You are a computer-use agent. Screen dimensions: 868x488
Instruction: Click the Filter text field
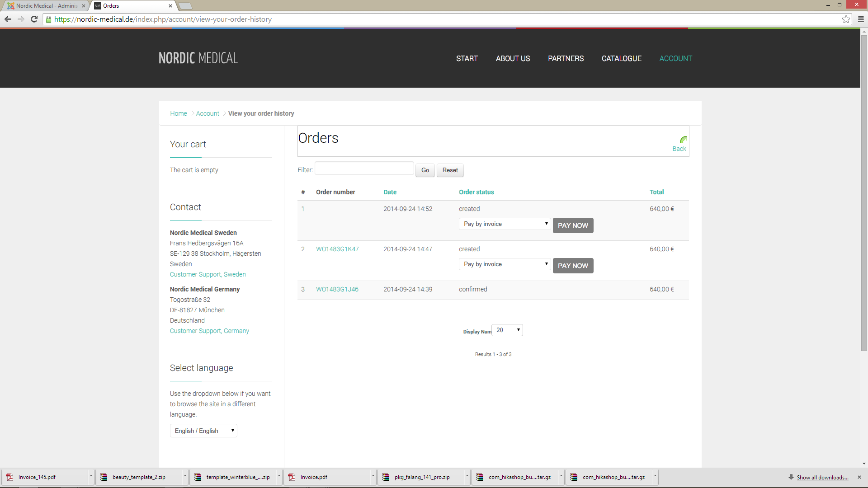pos(364,169)
